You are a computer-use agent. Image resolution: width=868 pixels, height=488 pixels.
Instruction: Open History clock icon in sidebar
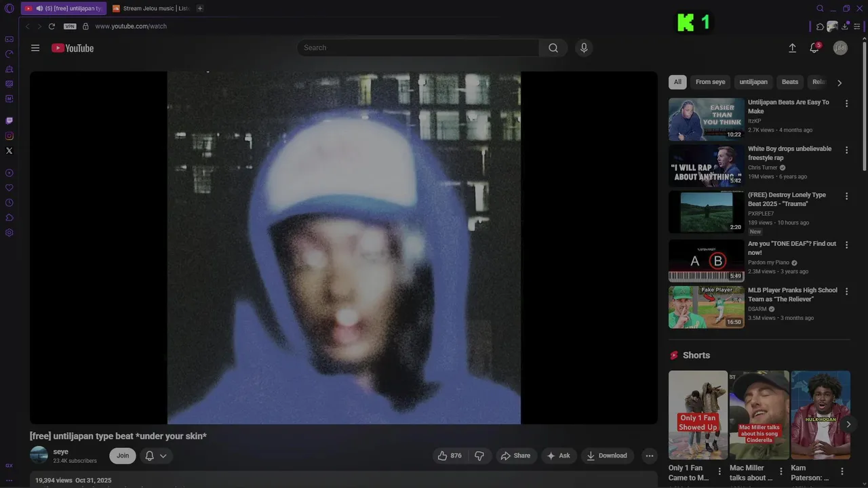9,203
